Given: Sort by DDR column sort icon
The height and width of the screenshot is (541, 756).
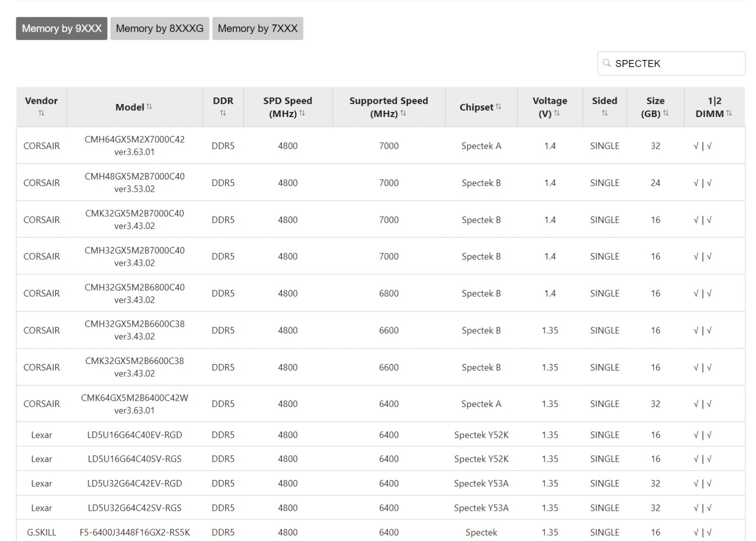Looking at the screenshot, I should pos(223,113).
